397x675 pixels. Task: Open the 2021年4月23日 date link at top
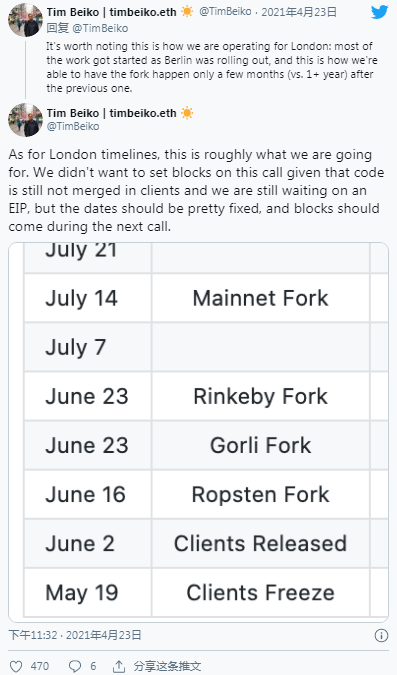pyautogui.click(x=299, y=12)
